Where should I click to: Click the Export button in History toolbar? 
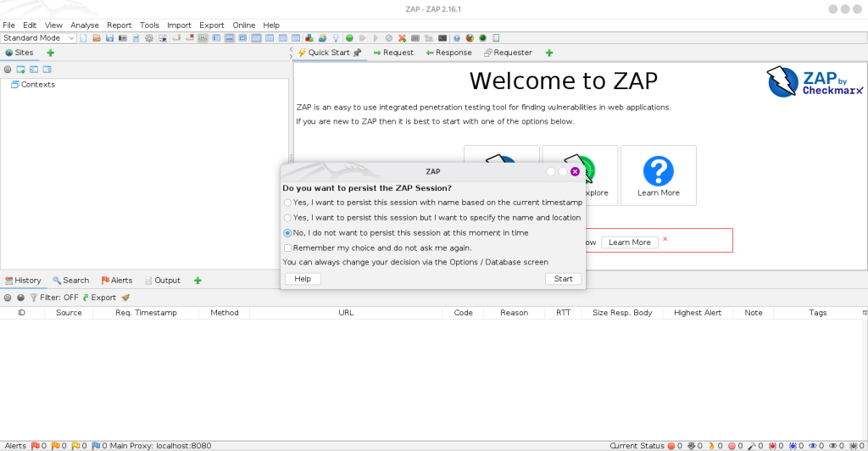100,298
